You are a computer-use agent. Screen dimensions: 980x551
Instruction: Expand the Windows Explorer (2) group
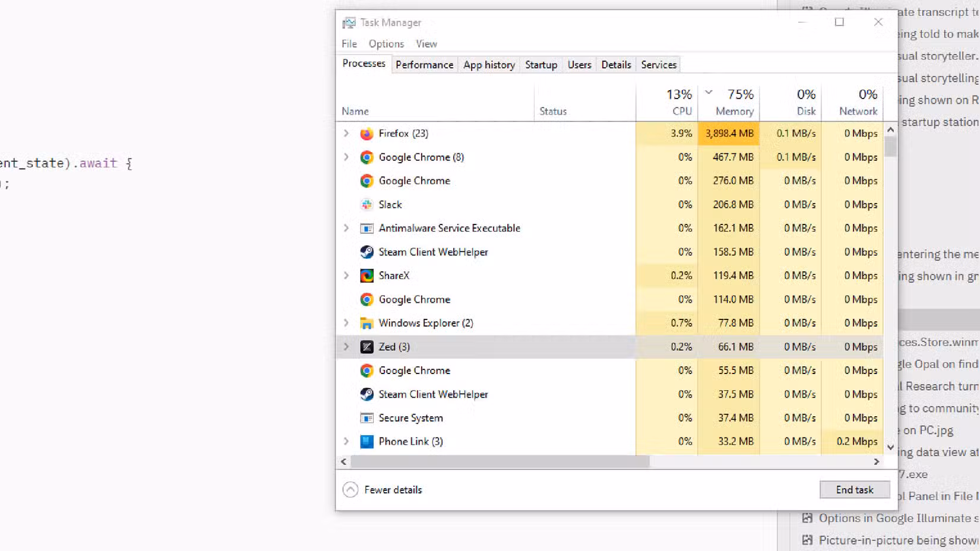(346, 324)
